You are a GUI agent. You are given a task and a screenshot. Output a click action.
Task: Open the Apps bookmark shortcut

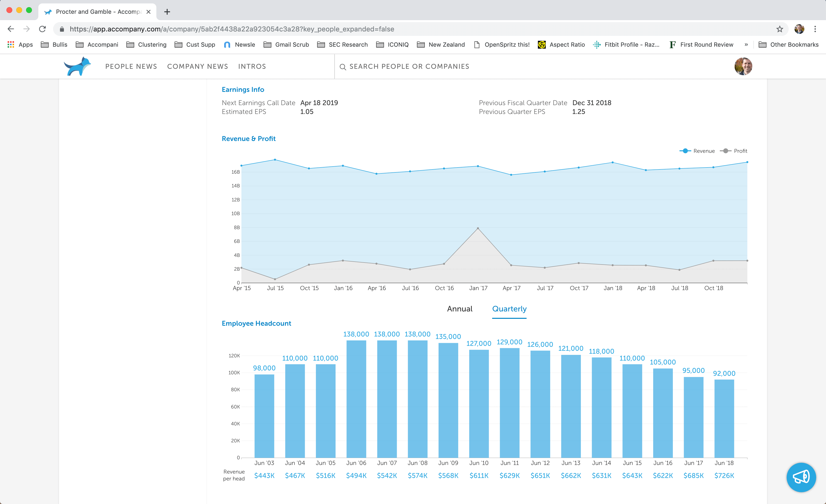point(20,44)
